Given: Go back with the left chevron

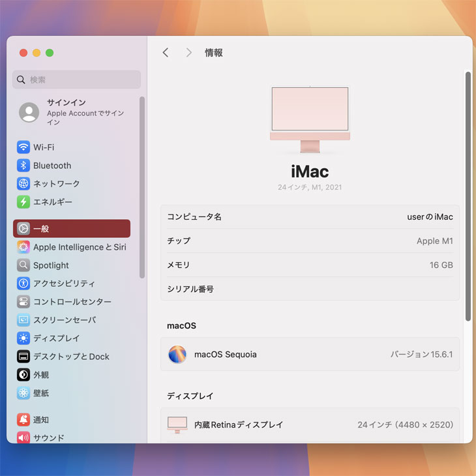Looking at the screenshot, I should click(166, 53).
